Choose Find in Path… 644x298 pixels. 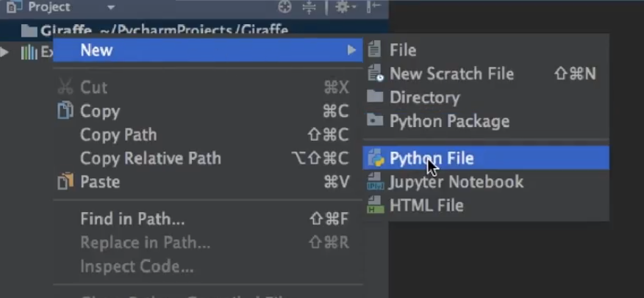coord(208,219)
